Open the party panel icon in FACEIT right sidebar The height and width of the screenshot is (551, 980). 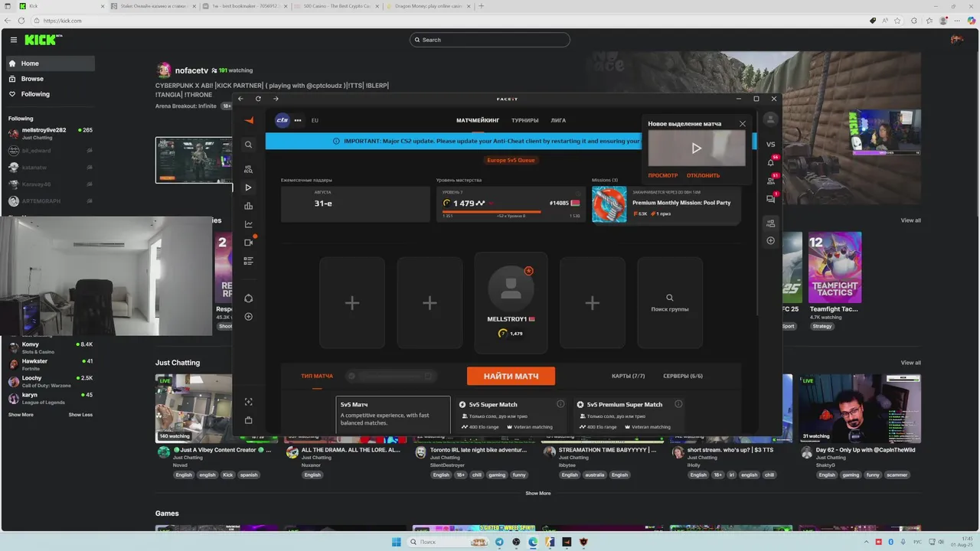(770, 223)
